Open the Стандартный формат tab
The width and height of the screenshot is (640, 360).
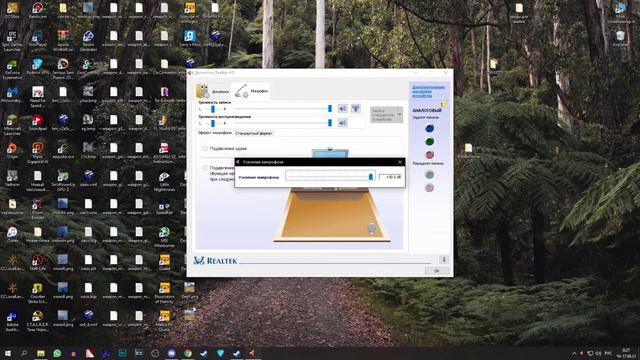(253, 133)
